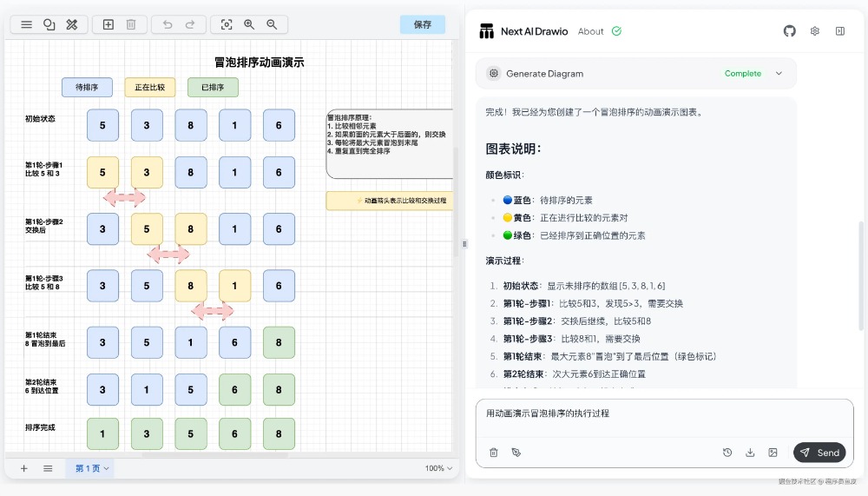Click the format/style tools icon
Image resolution: width=868 pixels, height=496 pixels.
[x=73, y=24]
